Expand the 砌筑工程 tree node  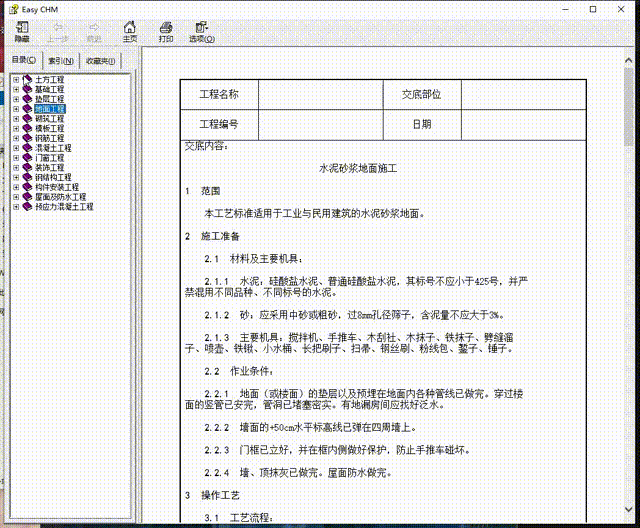point(16,119)
